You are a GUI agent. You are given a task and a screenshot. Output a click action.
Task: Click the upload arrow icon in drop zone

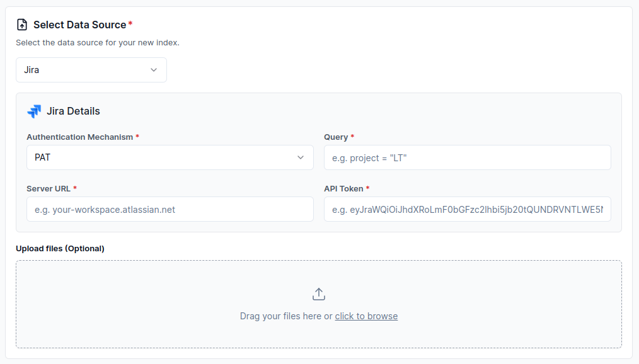tap(318, 293)
